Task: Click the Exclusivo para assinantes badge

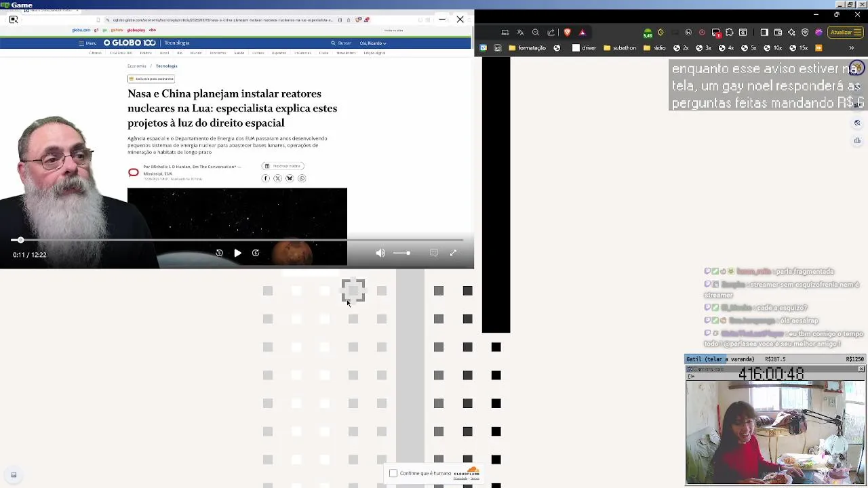Action: 151,79
